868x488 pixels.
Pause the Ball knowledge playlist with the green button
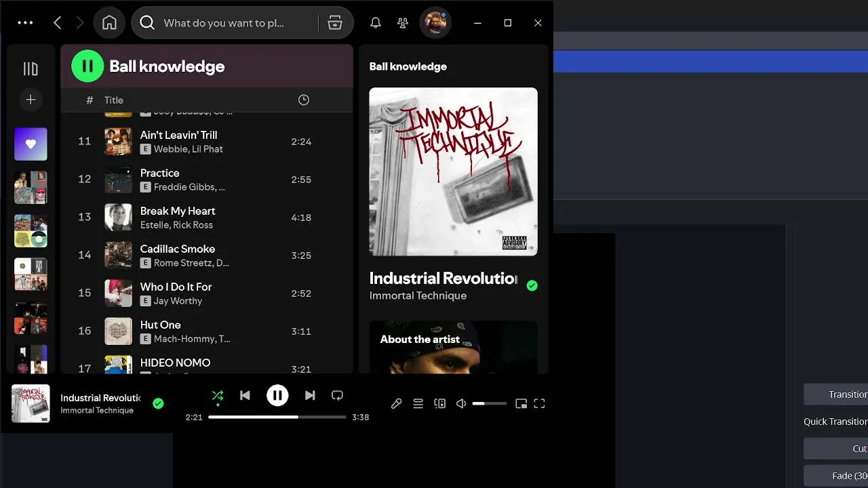(x=87, y=66)
